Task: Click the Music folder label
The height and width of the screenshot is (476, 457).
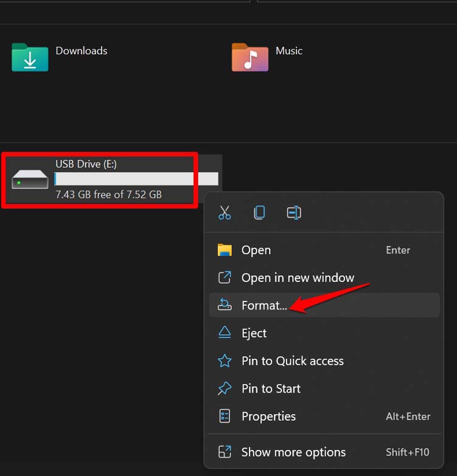Action: coord(288,51)
